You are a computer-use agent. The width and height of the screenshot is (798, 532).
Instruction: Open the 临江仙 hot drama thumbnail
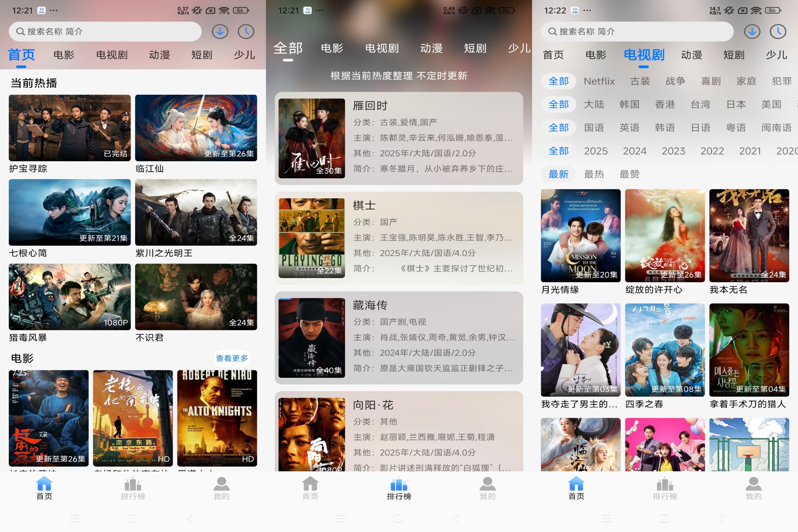point(196,128)
